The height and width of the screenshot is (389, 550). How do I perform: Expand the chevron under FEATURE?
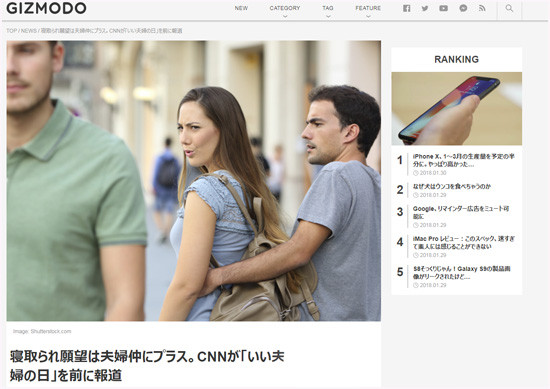coord(368,16)
